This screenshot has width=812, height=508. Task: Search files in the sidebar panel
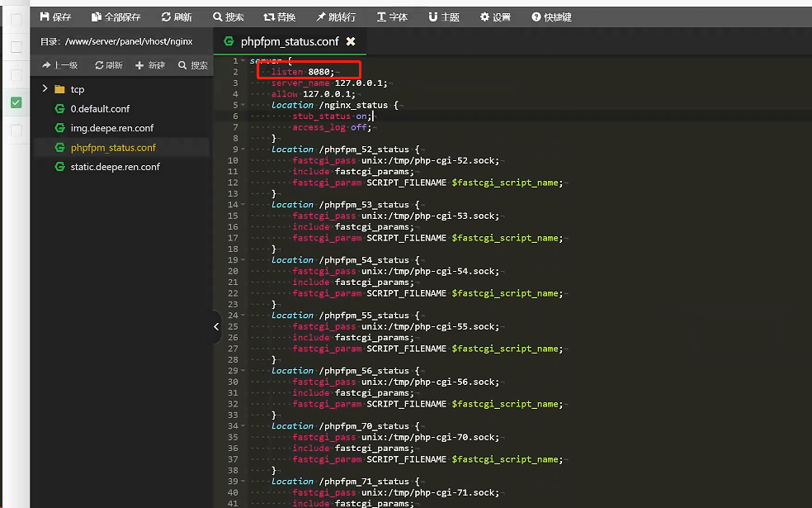(x=192, y=65)
